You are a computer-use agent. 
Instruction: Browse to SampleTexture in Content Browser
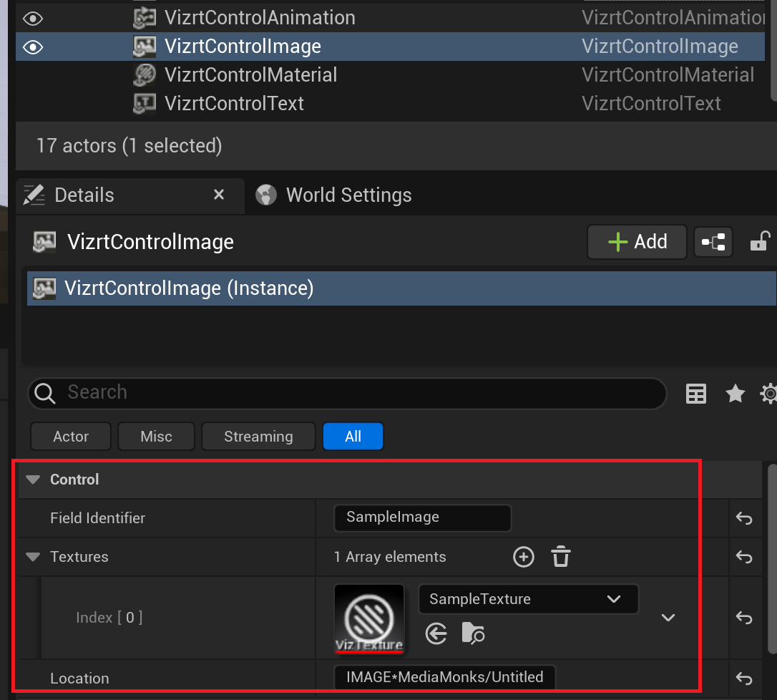474,633
